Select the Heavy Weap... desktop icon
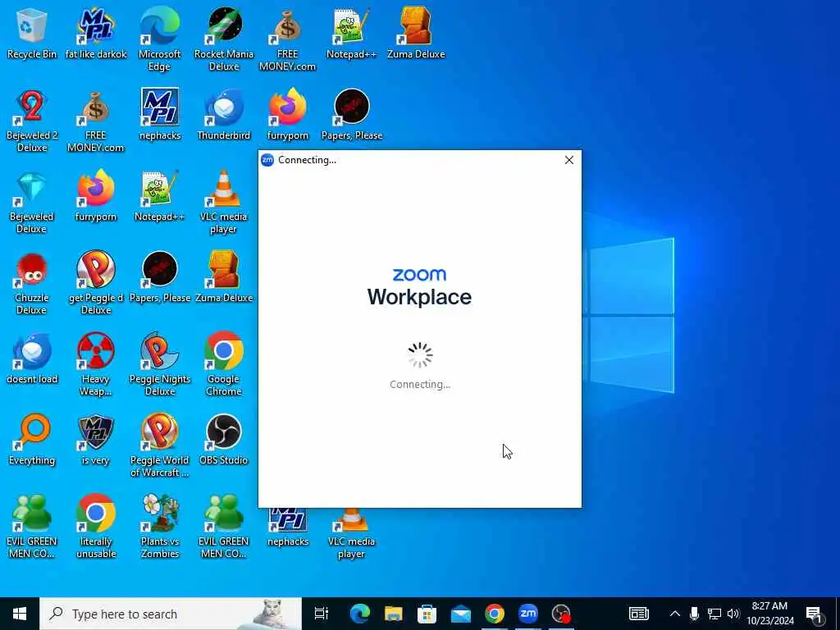 click(96, 364)
